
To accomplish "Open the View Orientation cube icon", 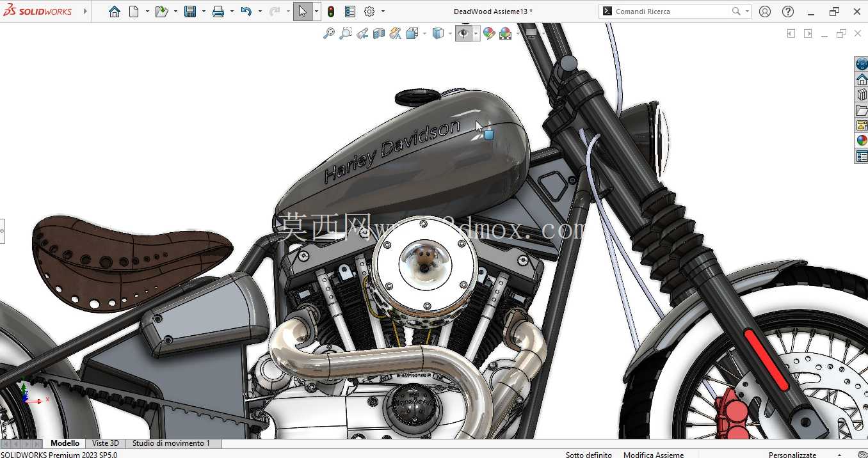I will click(x=412, y=33).
